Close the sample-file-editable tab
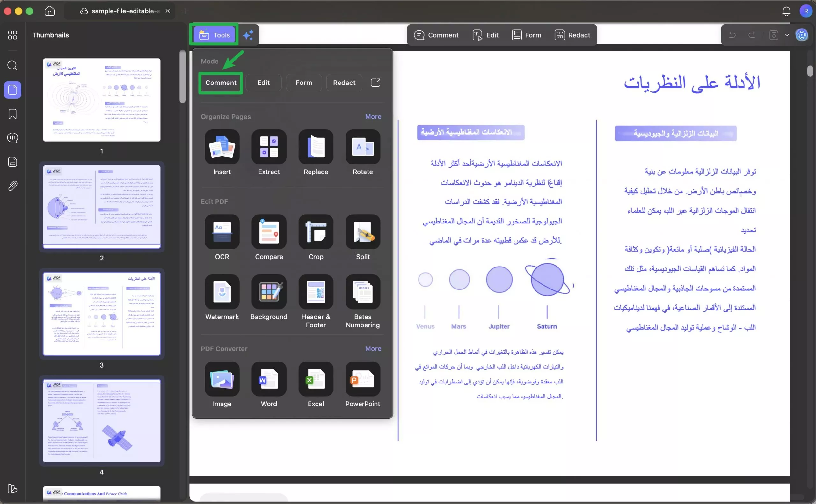The image size is (816, 504). (x=168, y=11)
